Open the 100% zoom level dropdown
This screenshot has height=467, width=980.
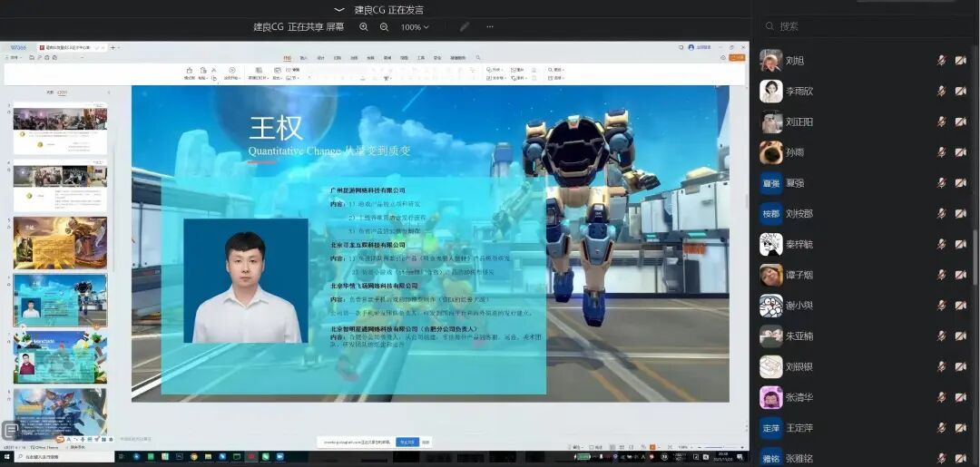[415, 27]
